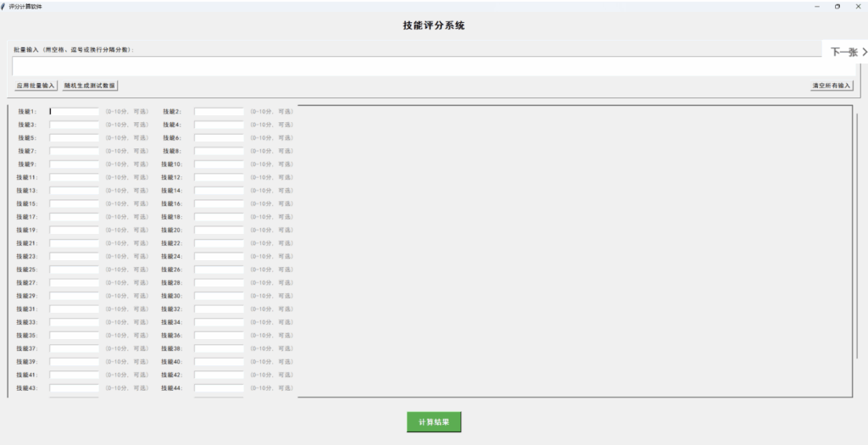Select the 技能20 score field
This screenshot has height=445, width=868.
(x=219, y=231)
